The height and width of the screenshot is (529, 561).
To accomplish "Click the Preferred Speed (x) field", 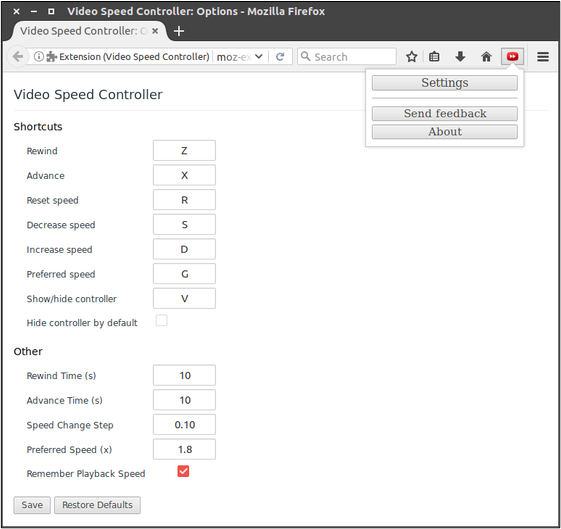I will pos(184,450).
